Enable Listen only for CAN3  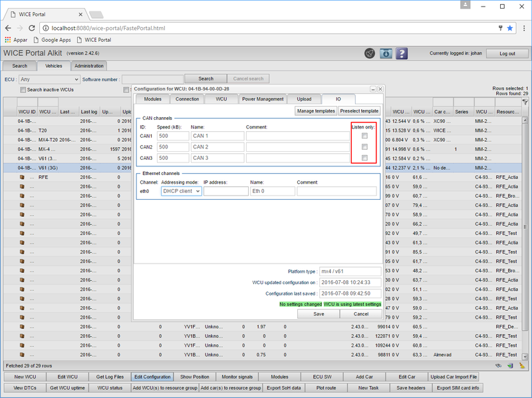(364, 158)
